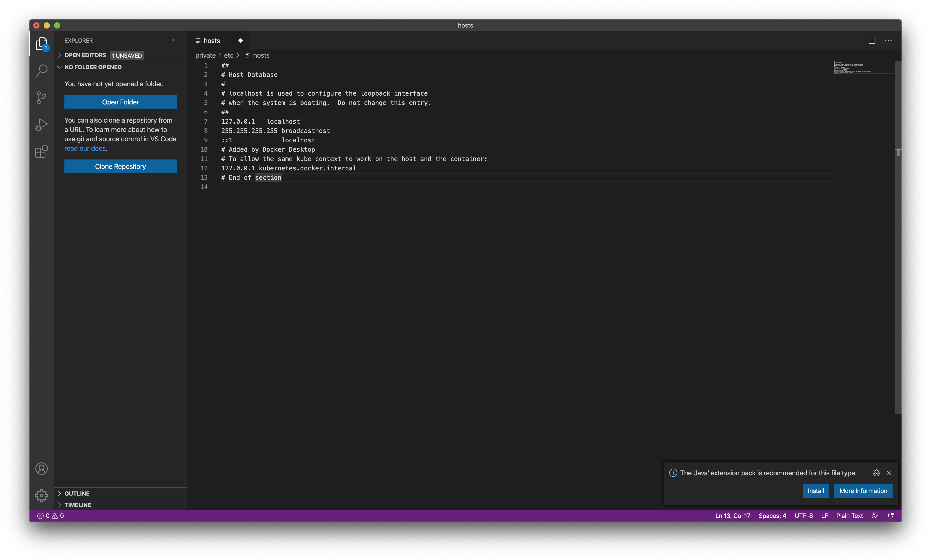Collapse the No Folder Opened section

[93, 67]
